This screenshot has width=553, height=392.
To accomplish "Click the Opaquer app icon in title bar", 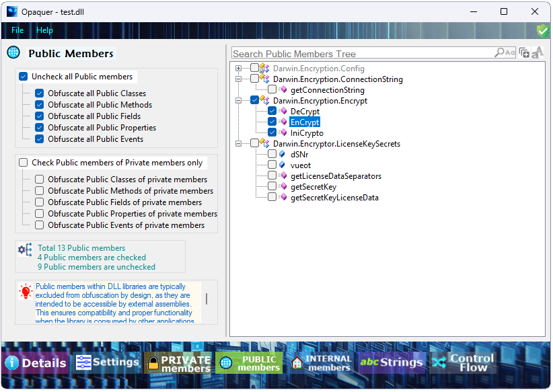I will tap(12, 11).
